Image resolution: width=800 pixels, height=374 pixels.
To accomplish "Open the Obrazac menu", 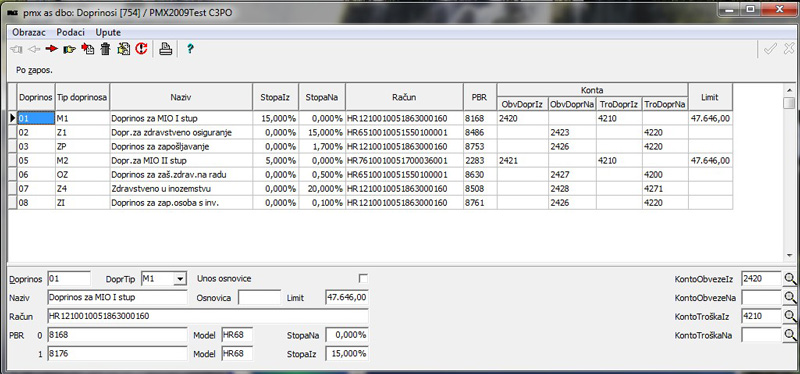I will point(29,32).
